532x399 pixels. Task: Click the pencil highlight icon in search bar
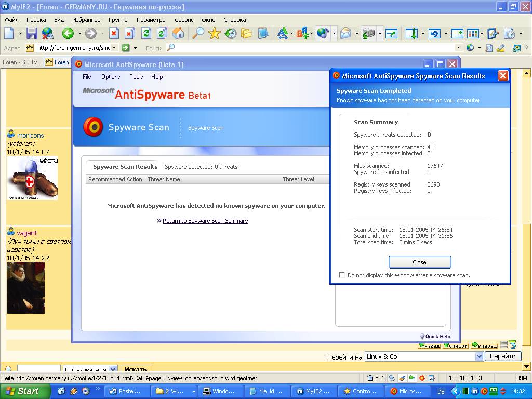500,48
